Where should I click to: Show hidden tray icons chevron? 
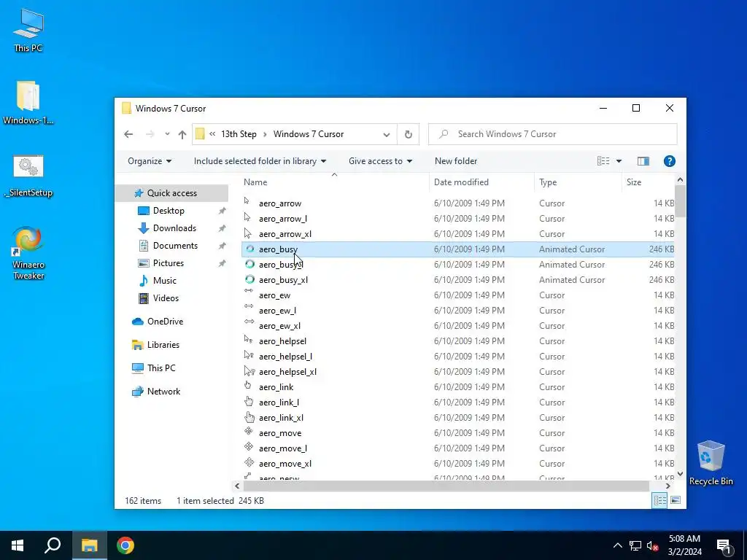(617, 545)
